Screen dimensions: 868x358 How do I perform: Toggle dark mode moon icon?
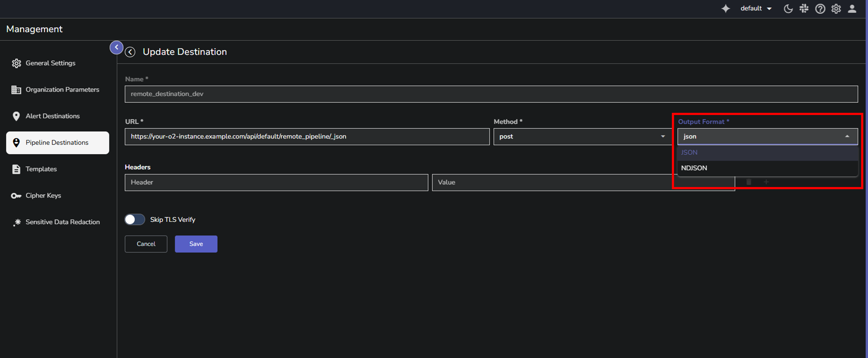pyautogui.click(x=788, y=9)
